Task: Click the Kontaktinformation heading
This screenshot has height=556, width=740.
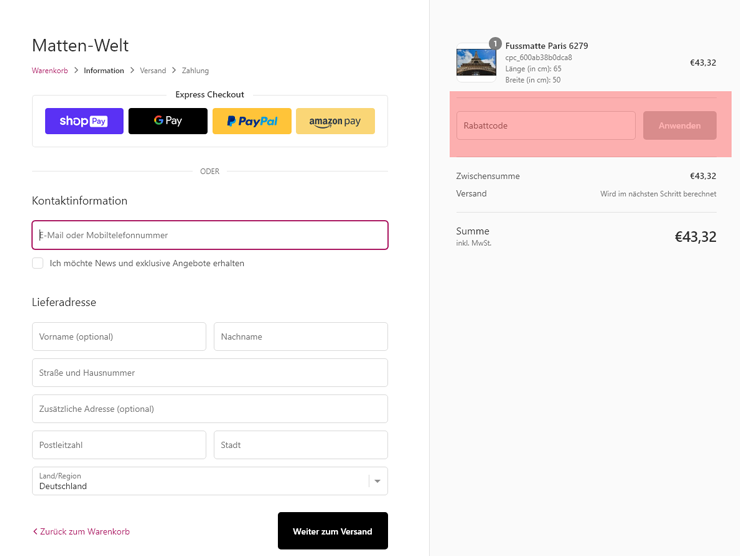Action: tap(79, 201)
